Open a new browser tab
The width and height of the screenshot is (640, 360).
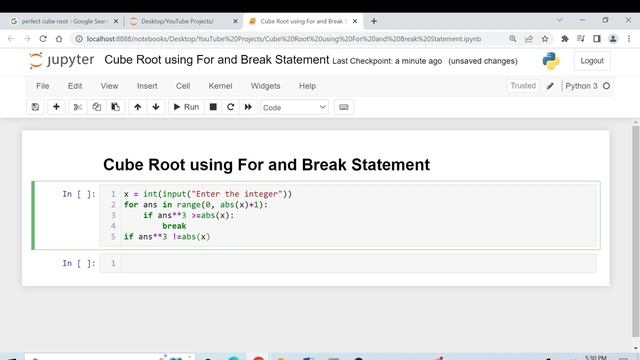tap(373, 21)
